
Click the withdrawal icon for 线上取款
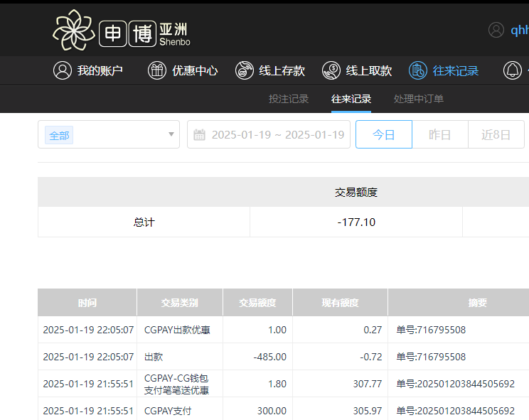[331, 70]
